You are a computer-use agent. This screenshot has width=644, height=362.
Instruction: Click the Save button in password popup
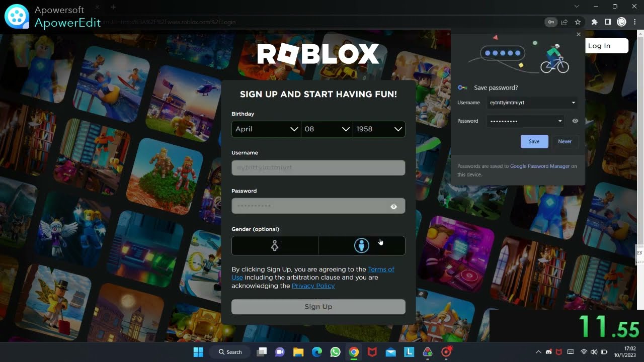pyautogui.click(x=534, y=141)
